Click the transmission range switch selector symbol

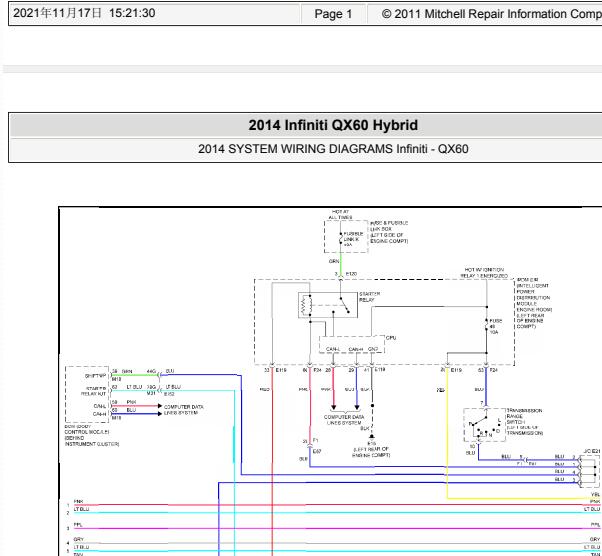click(x=485, y=425)
